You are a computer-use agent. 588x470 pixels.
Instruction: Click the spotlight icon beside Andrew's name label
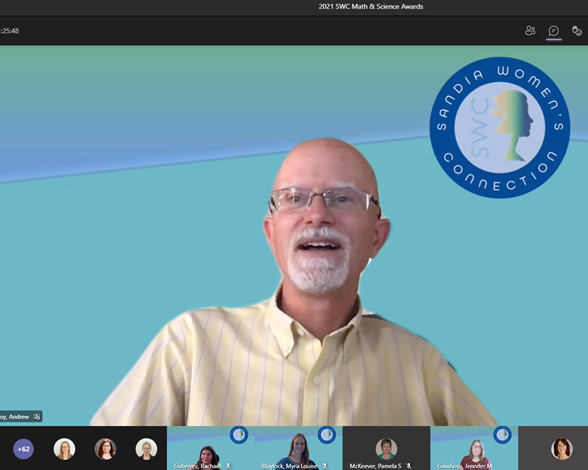click(37, 417)
